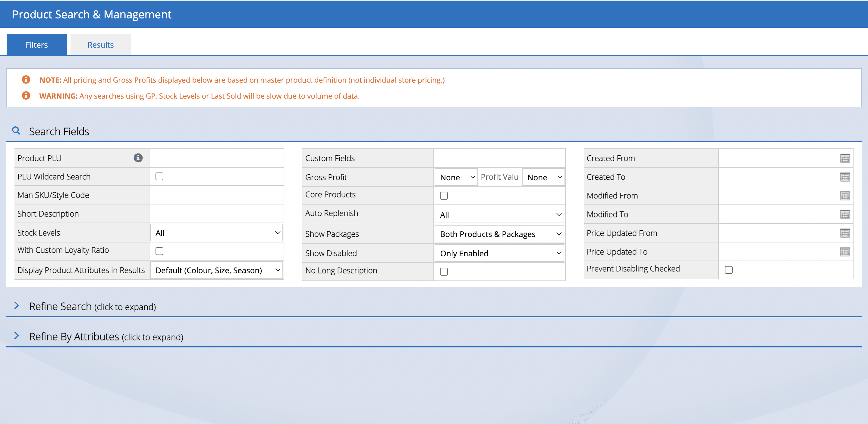Click the Created From date field
The height and width of the screenshot is (424, 868).
click(x=778, y=158)
